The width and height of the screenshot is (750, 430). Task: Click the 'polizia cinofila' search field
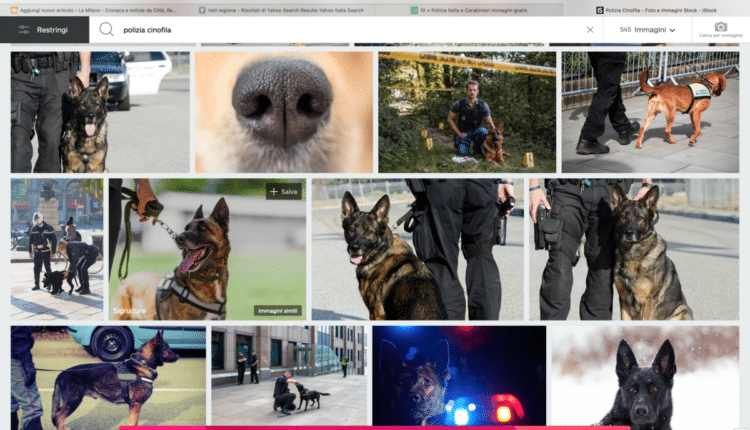point(340,30)
